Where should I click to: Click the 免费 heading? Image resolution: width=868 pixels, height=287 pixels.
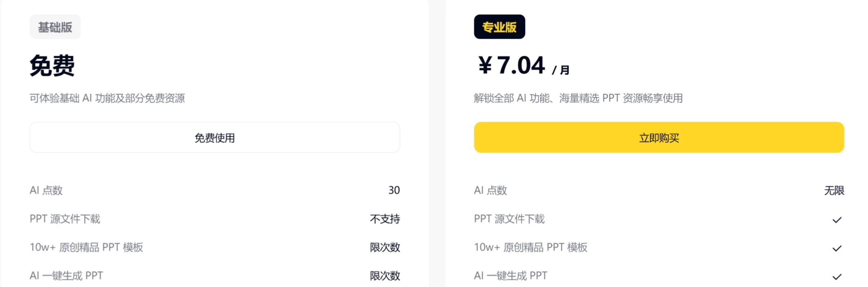tap(52, 65)
